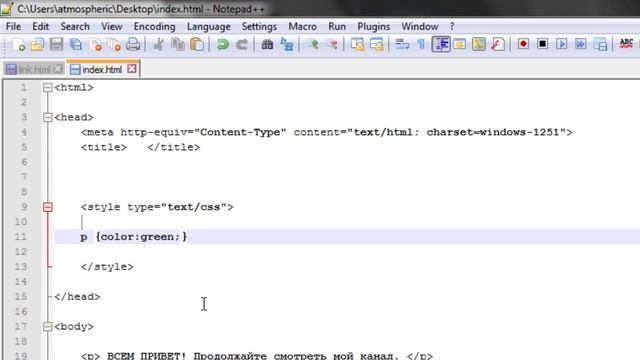Open the Document Map icon
Image resolution: width=640 pixels, height=360 pixels.
pos(479,44)
